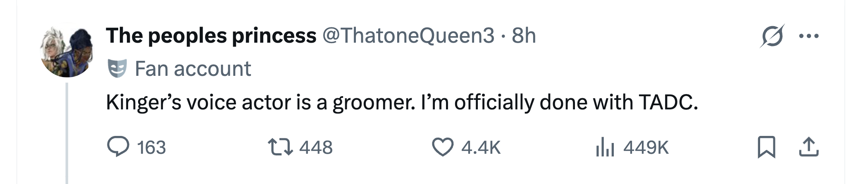Open the Grok explain icon
This screenshot has width=868, height=184.
click(772, 36)
